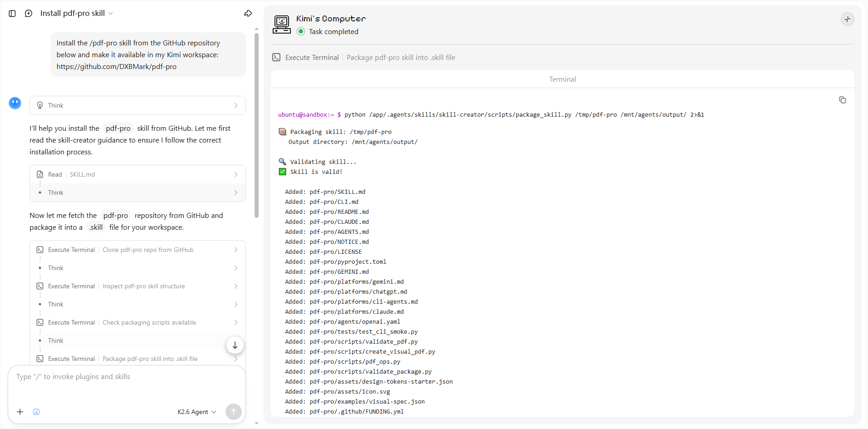Click the plus button in Kimi's Computer panel

coord(847,19)
